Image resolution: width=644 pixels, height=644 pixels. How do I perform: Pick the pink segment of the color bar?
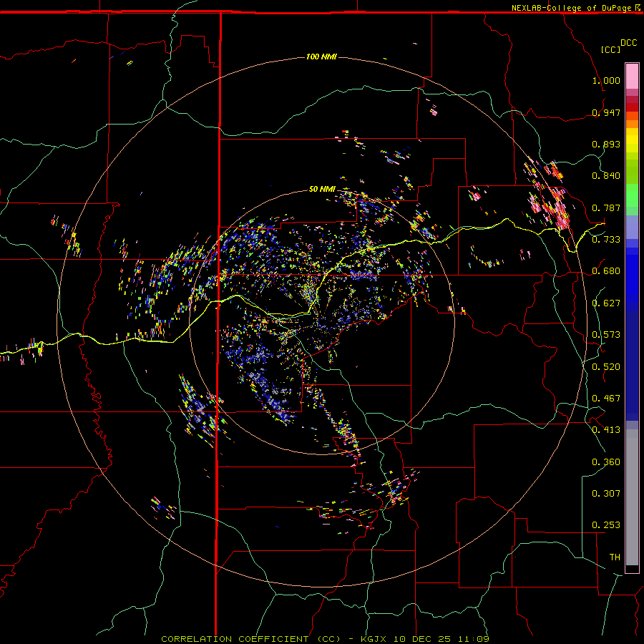click(632, 77)
